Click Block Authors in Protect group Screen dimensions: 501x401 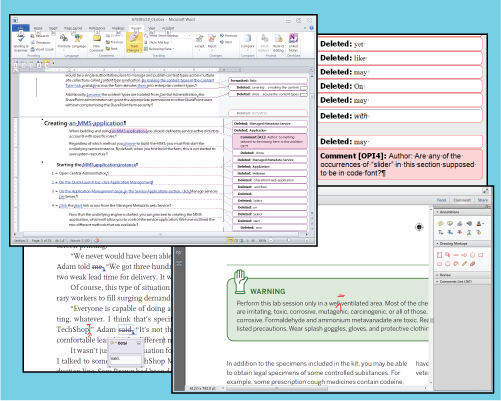264,43
